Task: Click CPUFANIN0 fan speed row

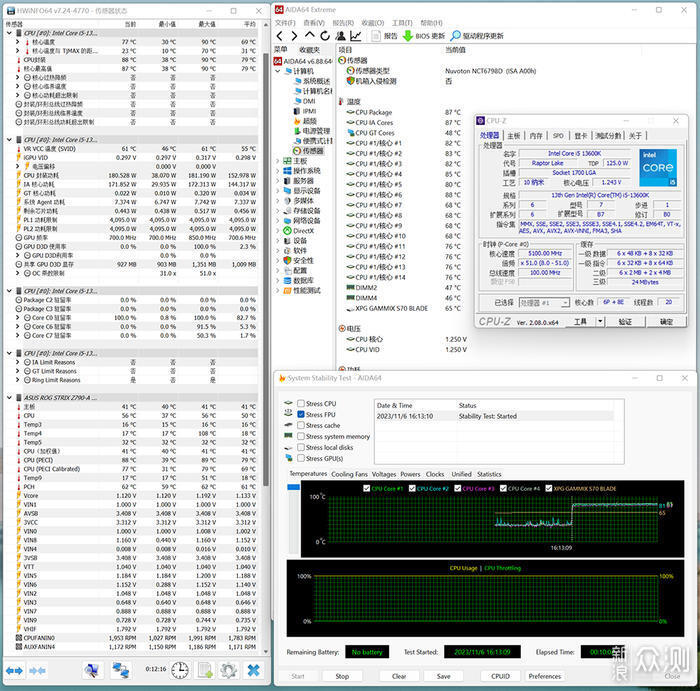Action: 136,638
